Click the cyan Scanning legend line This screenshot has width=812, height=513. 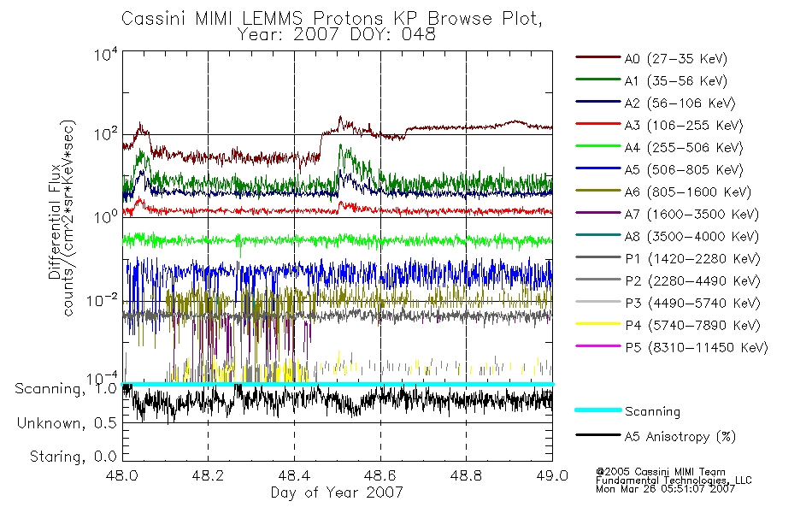pyautogui.click(x=598, y=410)
